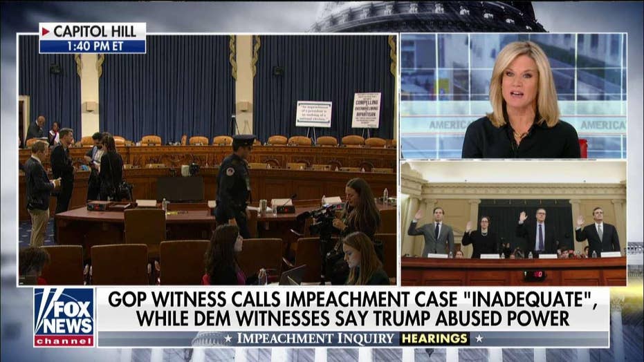Click the 1:40 PM ET time banner
This screenshot has width=644, height=362.
tap(93, 46)
